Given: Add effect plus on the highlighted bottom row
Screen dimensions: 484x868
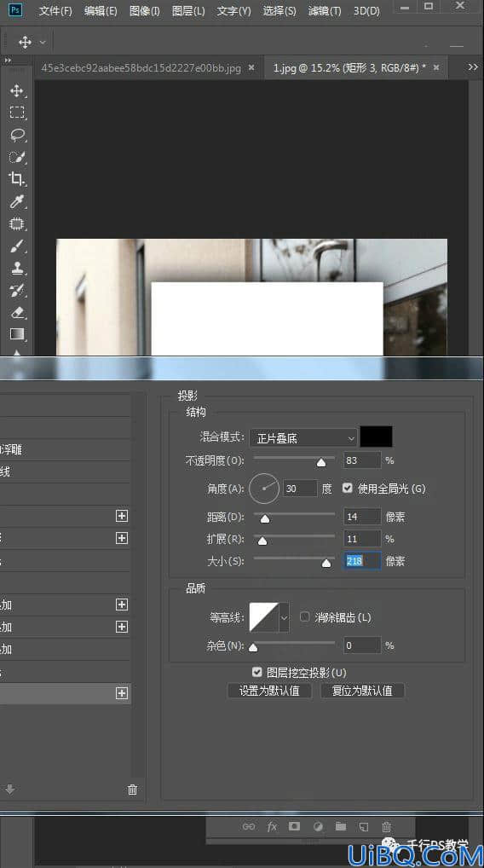Looking at the screenshot, I should click(122, 693).
